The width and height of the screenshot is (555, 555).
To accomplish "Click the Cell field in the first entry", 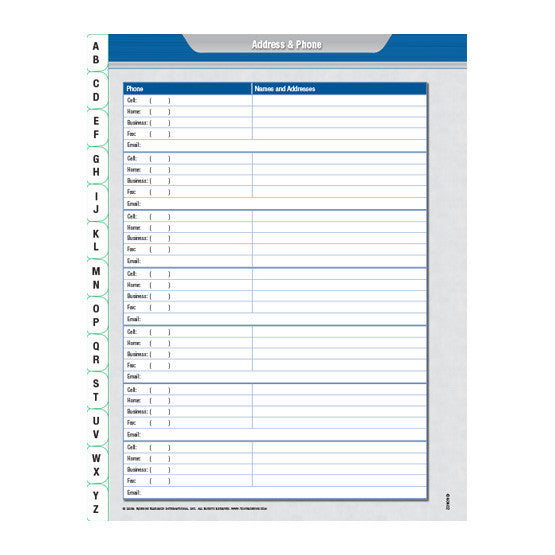I will 188,101.
